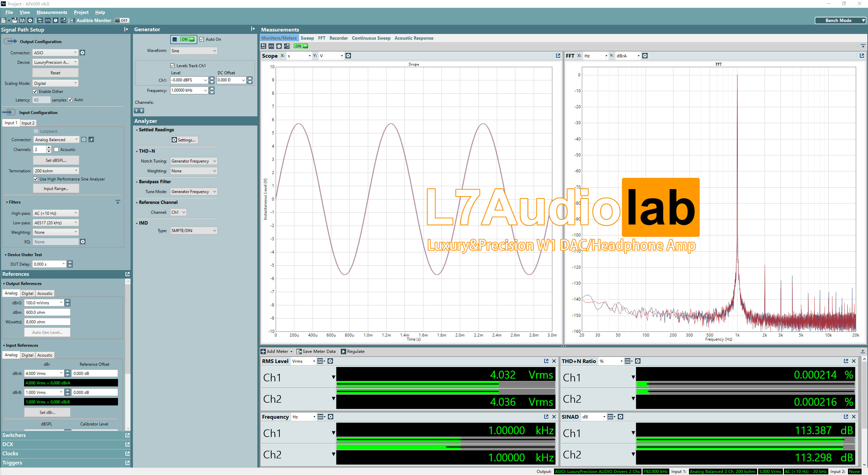Uncheck the Auto On checkbox

point(201,39)
